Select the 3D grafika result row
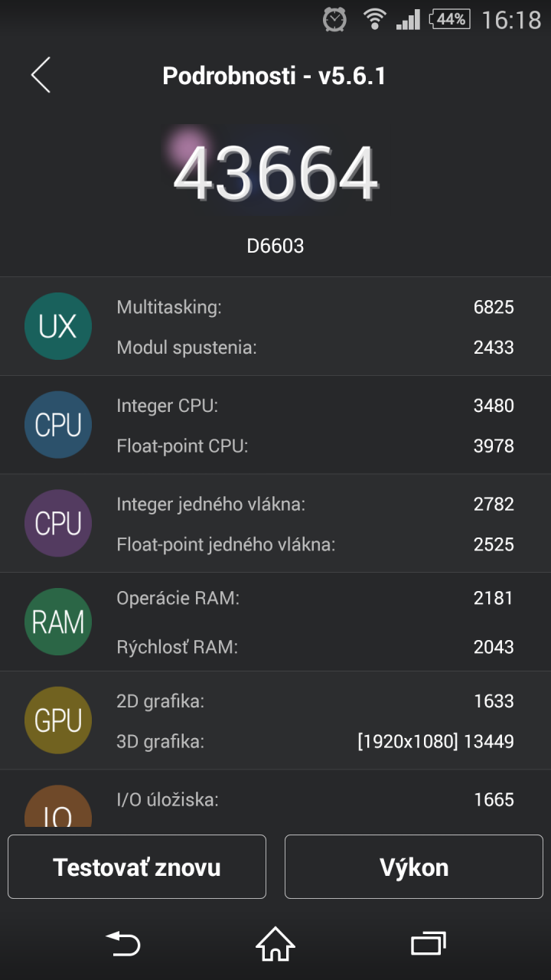Screen dimensions: 551x980 [315, 741]
